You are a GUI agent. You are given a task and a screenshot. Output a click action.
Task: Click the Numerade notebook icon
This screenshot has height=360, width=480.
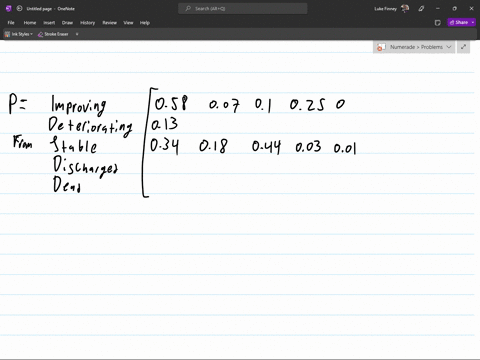tap(381, 47)
